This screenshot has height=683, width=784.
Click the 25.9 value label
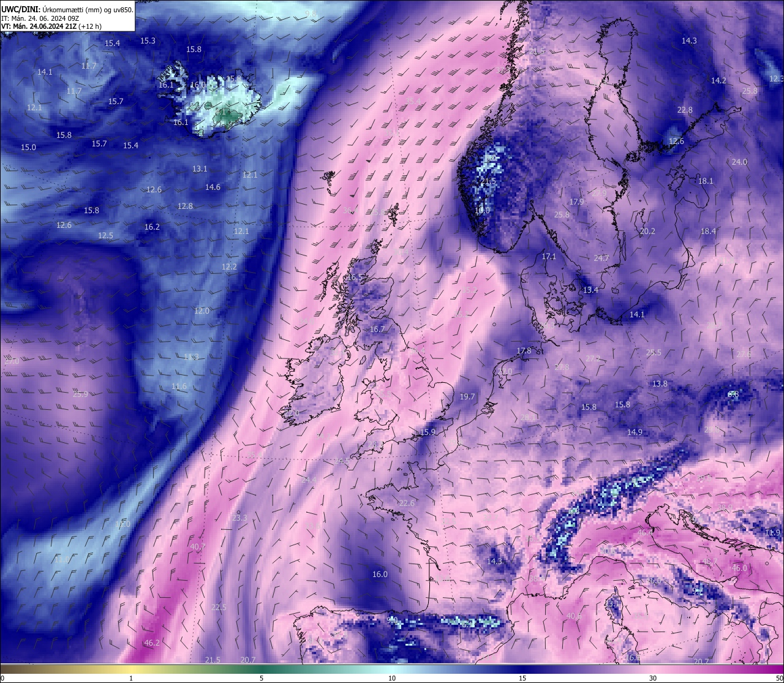point(80,394)
